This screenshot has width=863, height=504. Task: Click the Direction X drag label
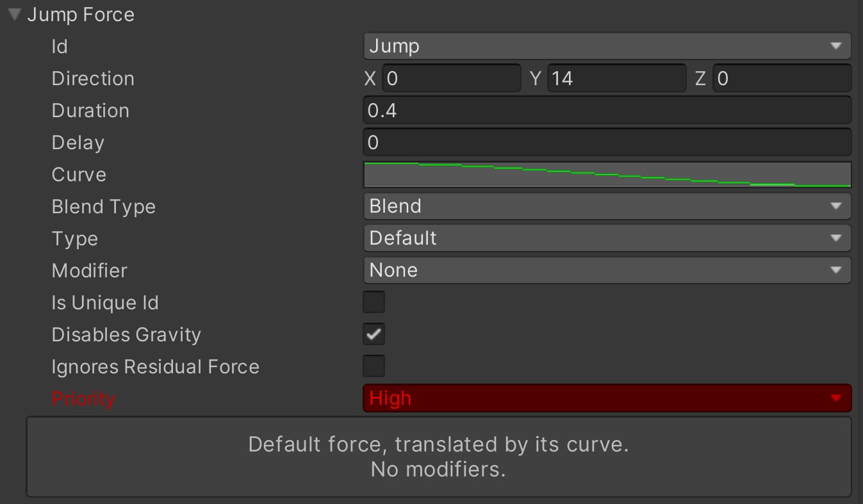[x=370, y=79]
